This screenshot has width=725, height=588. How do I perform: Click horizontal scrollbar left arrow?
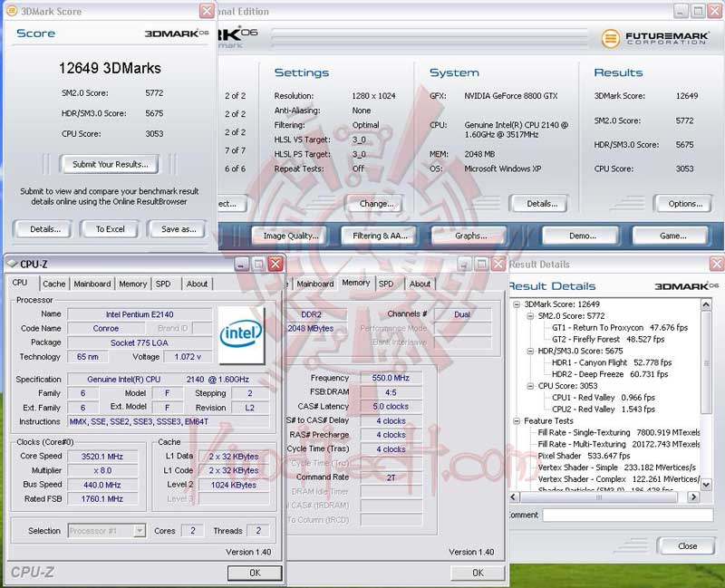click(x=514, y=496)
